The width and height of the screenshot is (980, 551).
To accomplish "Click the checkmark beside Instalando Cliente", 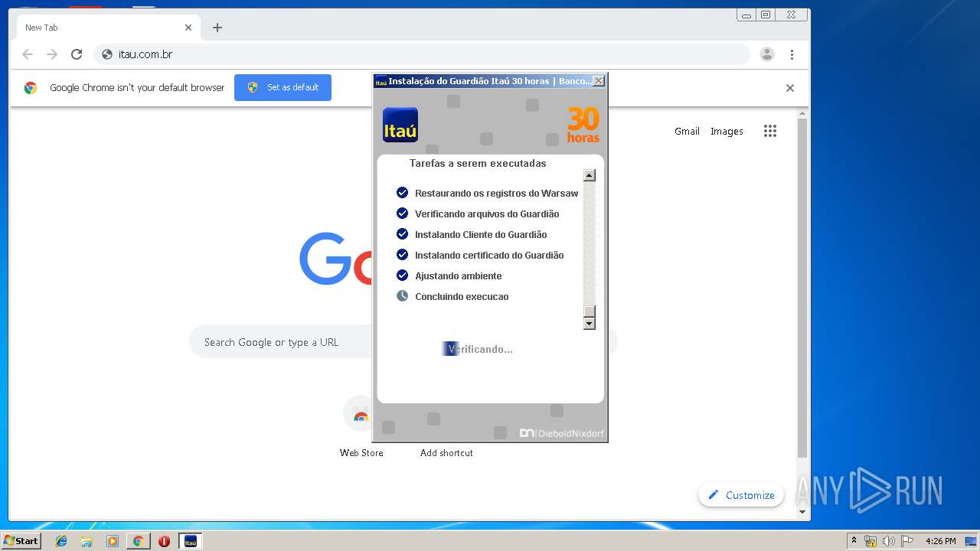I will click(402, 233).
